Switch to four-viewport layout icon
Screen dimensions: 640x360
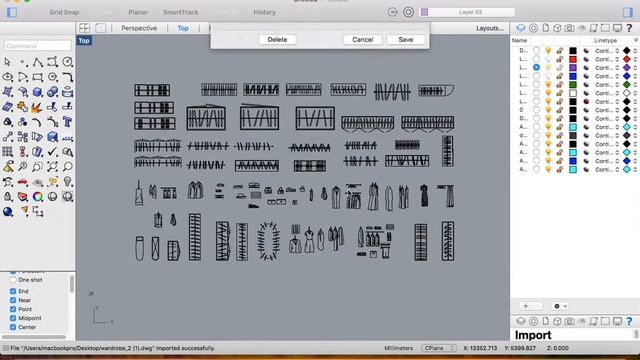coord(84,28)
